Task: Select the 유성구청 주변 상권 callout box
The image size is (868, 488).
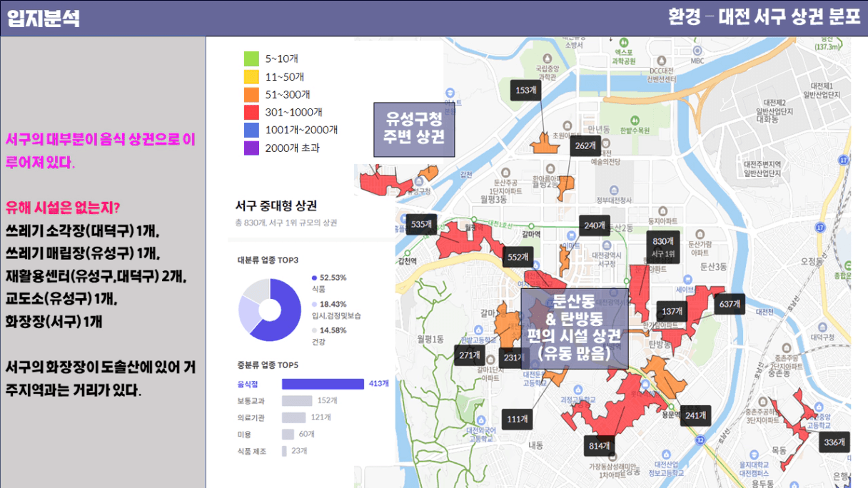Action: [x=414, y=129]
